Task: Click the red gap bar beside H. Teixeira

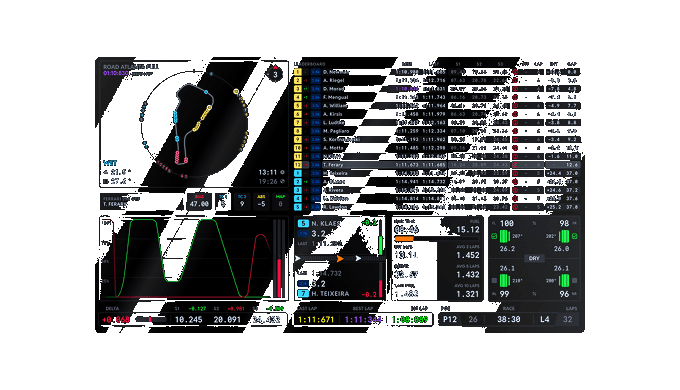Action: click(x=380, y=288)
